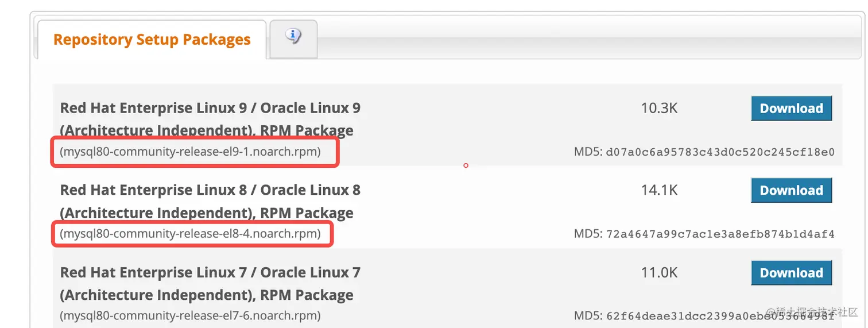Switch to Repository Setup Packages tab

pyautogui.click(x=152, y=40)
